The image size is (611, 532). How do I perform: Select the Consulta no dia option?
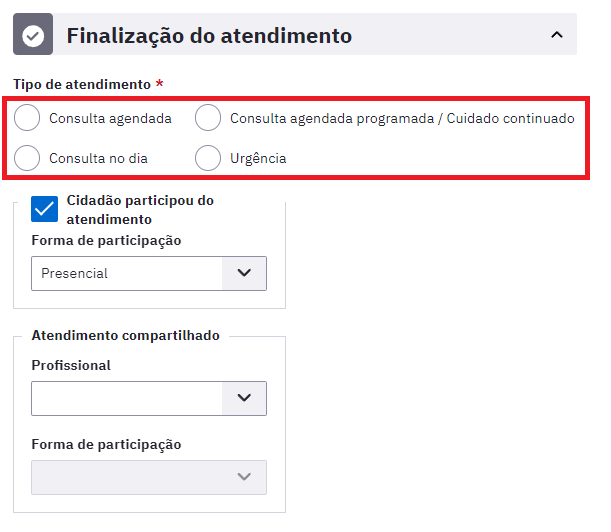[x=30, y=158]
